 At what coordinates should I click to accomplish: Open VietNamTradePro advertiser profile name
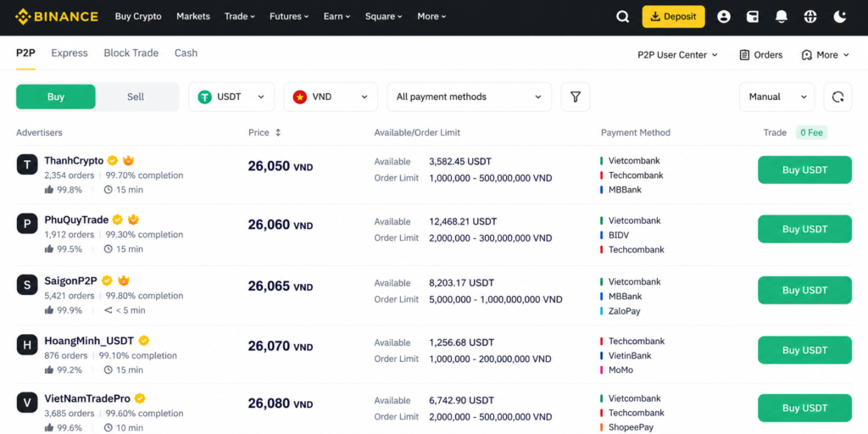pos(87,398)
